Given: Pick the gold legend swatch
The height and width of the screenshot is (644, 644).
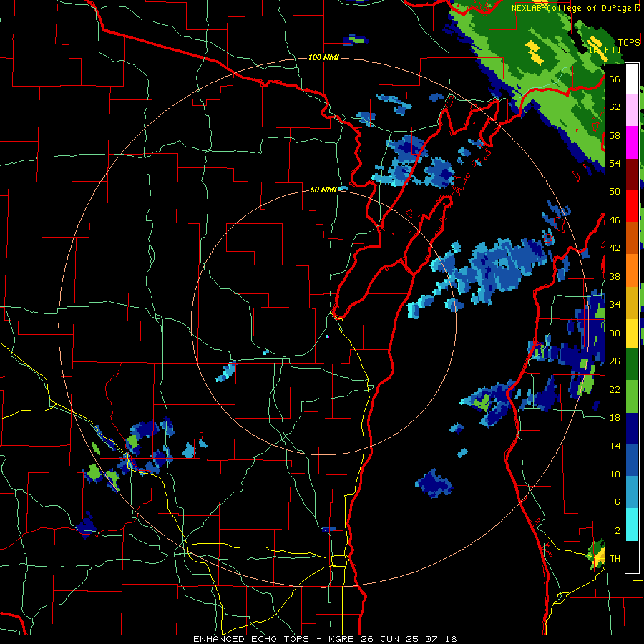Looking at the screenshot, I should click(632, 303).
